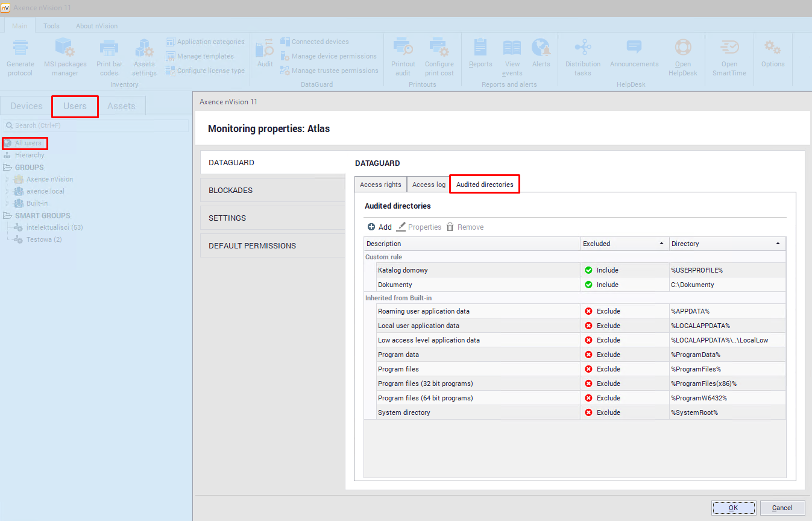Screen dimensions: 812x521
Task: Click into the Search users field
Action: coord(96,125)
